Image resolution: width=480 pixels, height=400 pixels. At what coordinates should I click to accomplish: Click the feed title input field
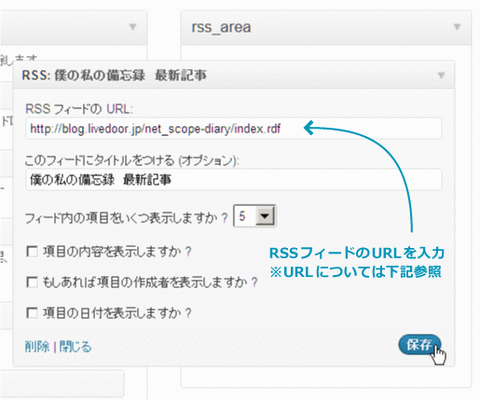tap(234, 180)
